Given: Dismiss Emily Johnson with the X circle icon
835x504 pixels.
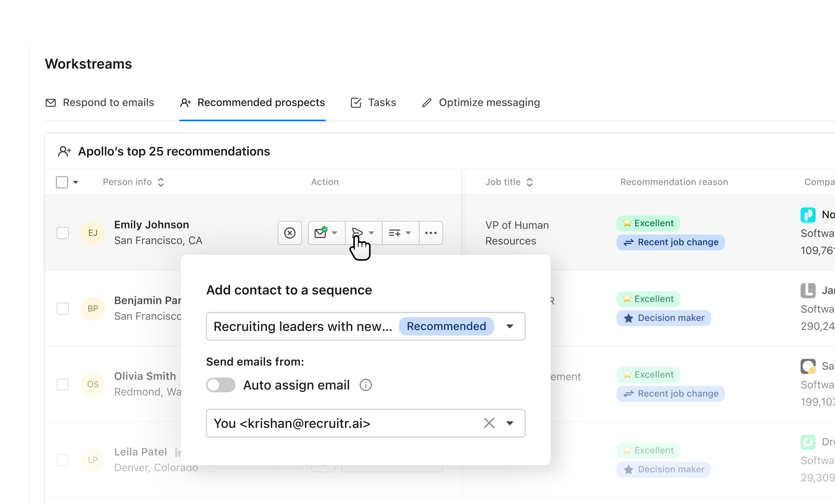Looking at the screenshot, I should pyautogui.click(x=290, y=233).
